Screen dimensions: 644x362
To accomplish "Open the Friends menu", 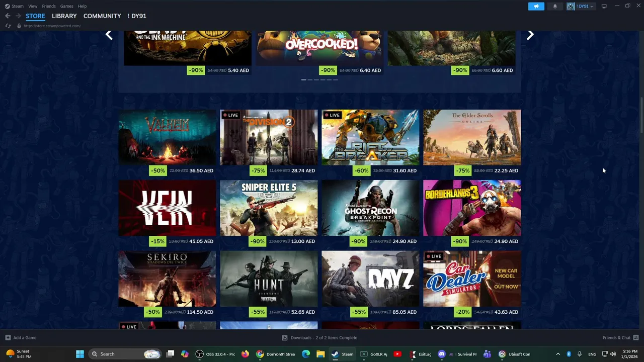I will 49,6.
